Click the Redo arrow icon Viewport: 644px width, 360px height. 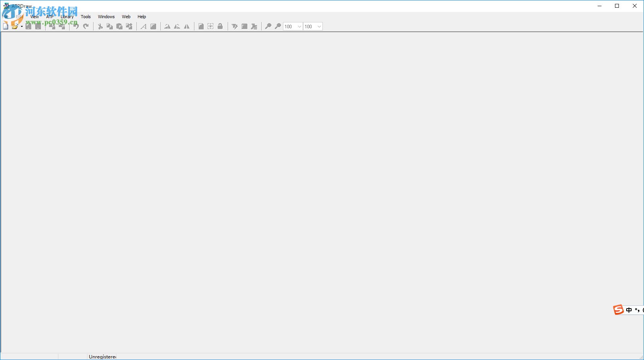pos(86,26)
